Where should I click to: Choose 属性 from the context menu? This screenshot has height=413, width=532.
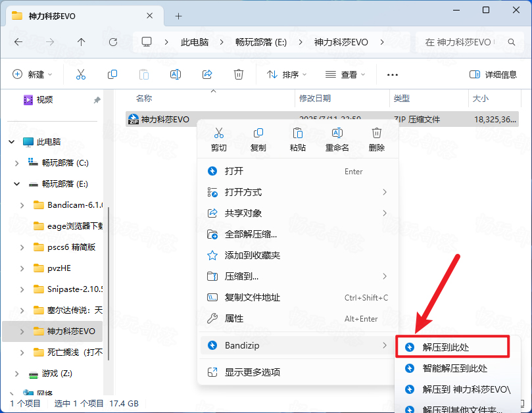pyautogui.click(x=297, y=318)
